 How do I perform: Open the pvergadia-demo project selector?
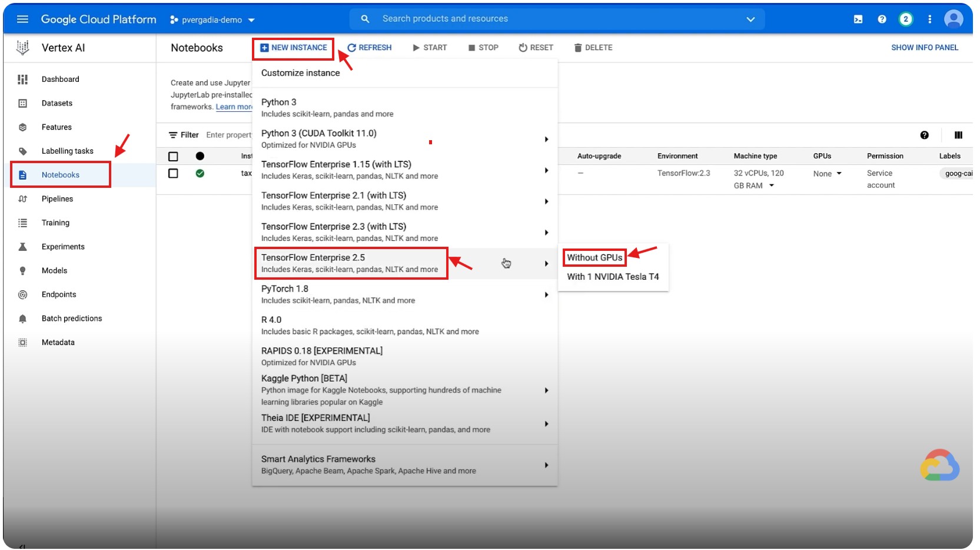click(x=212, y=20)
